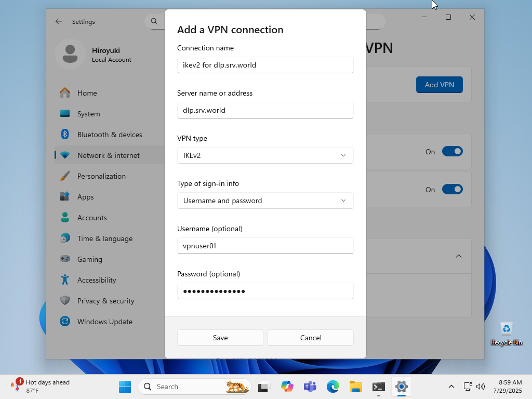This screenshot has width=532, height=399.
Task: Open Windows Start menu
Action: point(125,387)
